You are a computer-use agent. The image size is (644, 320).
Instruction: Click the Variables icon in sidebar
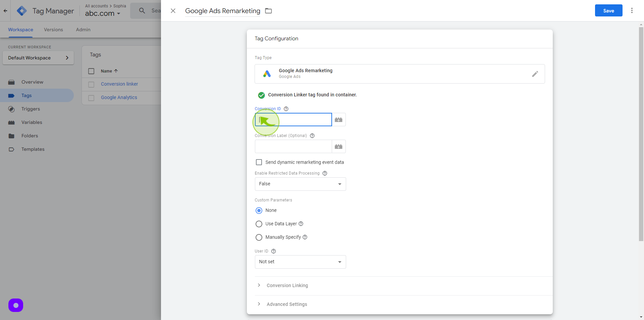click(x=11, y=123)
